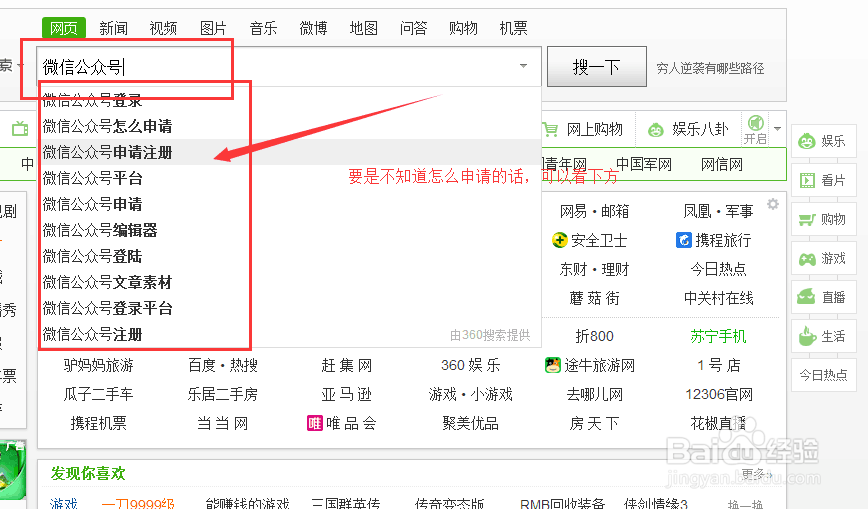This screenshot has width=868, height=509.
Task: Open the 直播 sidebar icon
Action: point(807,297)
